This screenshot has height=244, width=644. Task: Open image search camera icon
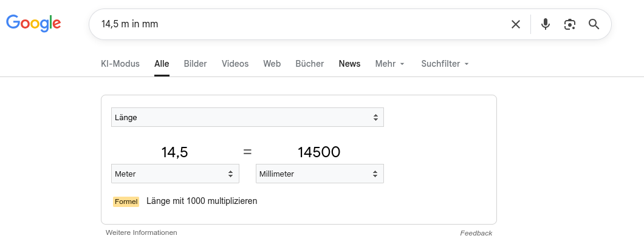point(570,24)
